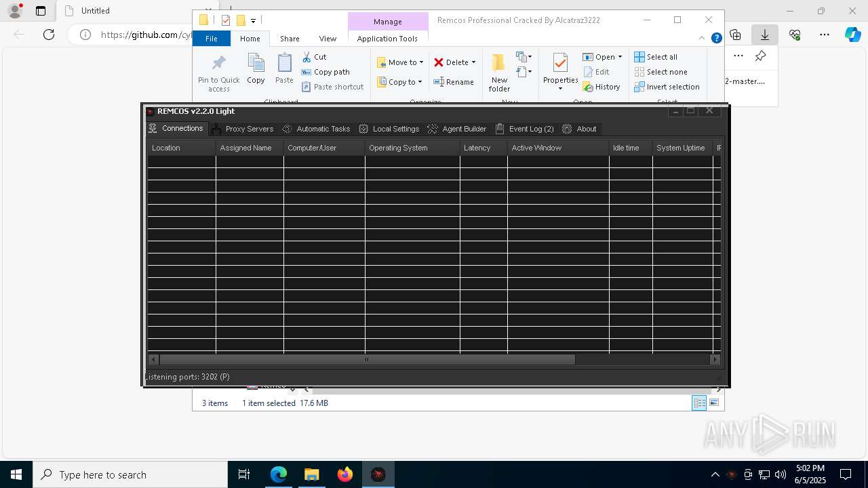Image resolution: width=868 pixels, height=488 pixels.
Task: Click the horizontal scrollbar thumb in Remcos
Action: 367,360
